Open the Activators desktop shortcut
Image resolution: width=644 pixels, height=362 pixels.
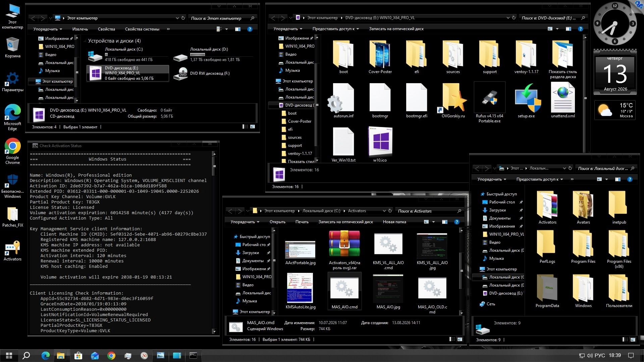pyautogui.click(x=12, y=251)
